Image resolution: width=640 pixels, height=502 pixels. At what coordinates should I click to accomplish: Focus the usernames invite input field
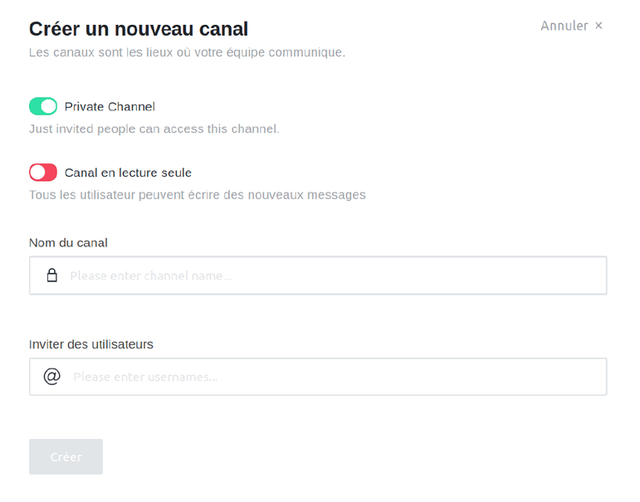coord(330,377)
